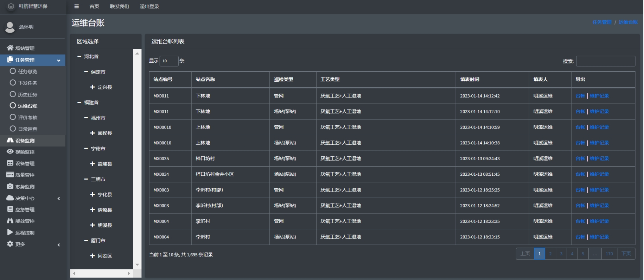Collapse the 任务管理 menu chevron
Screen dimensions: 644x280
[x=59, y=60]
